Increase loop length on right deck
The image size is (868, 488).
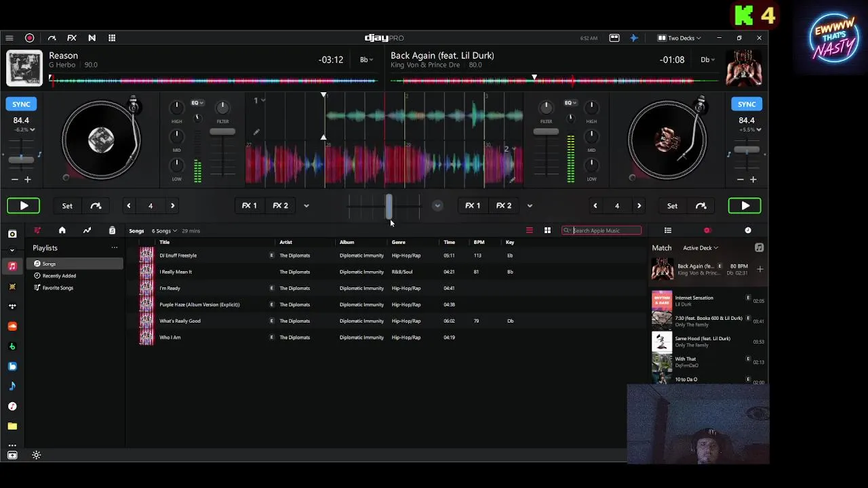click(x=639, y=206)
